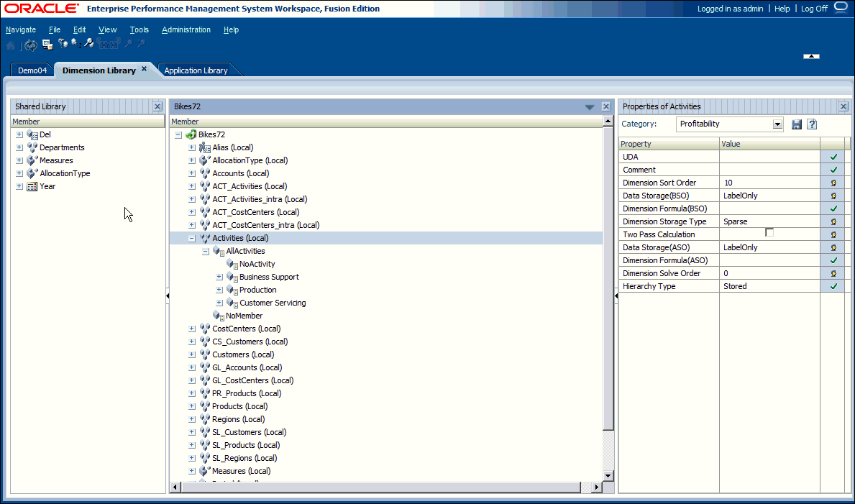Viewport: 855px width, 504px height.
Task: Select the CostCenters (Local) dimension
Action: 247,329
